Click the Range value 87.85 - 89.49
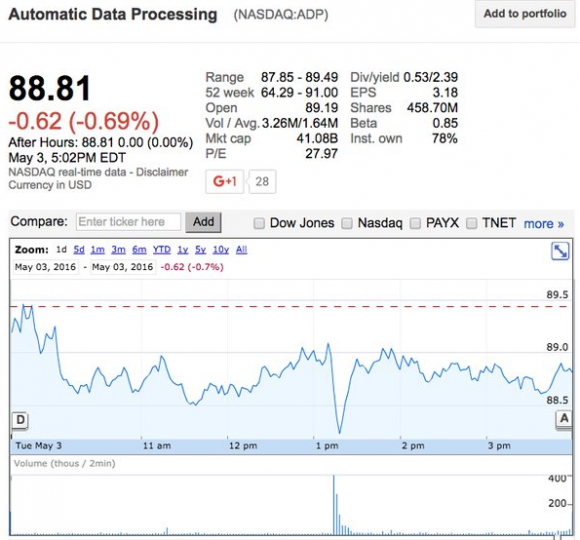The image size is (580, 540). tap(299, 77)
